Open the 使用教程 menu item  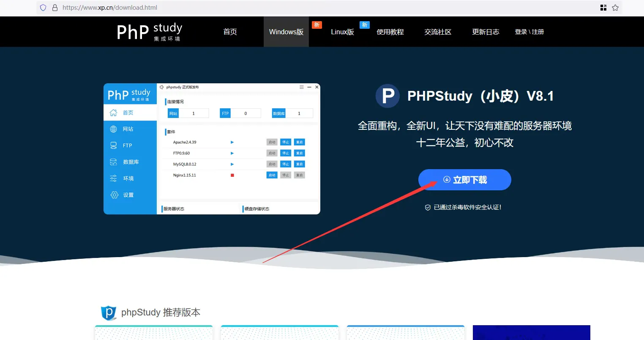[x=390, y=32]
